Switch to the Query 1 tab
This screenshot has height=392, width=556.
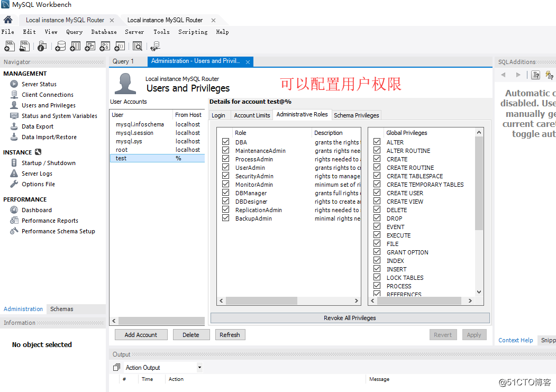[123, 61]
